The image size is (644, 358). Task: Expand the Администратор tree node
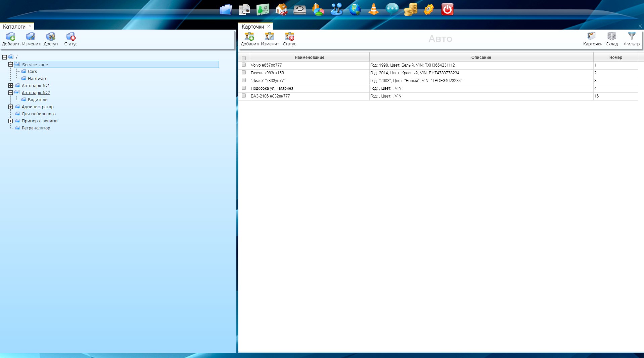click(11, 107)
